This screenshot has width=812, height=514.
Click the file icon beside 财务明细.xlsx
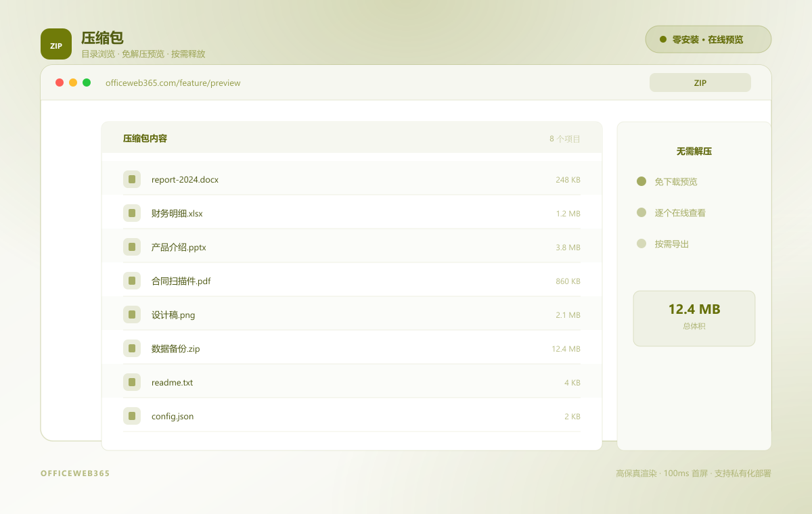(132, 213)
